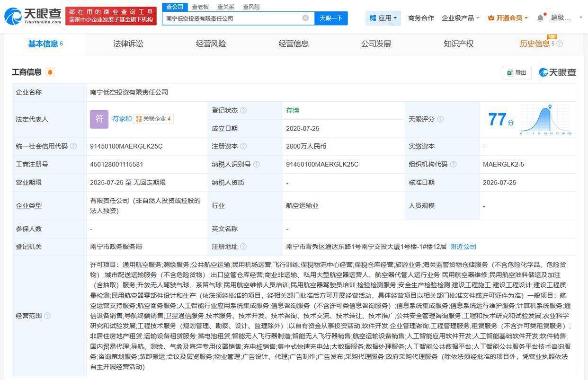Screen dimensions: 588x380
Task: Open the 应用 dropdown
Action: [x=383, y=18]
